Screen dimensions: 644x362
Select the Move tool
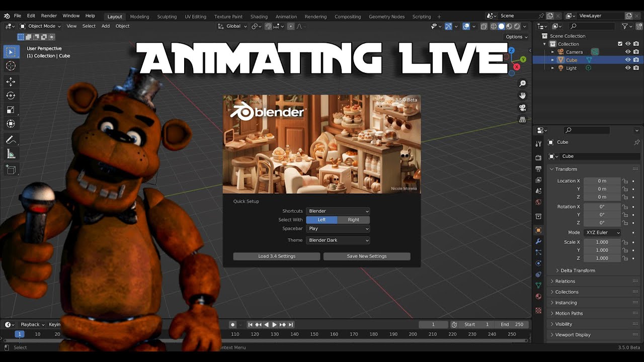[11, 81]
